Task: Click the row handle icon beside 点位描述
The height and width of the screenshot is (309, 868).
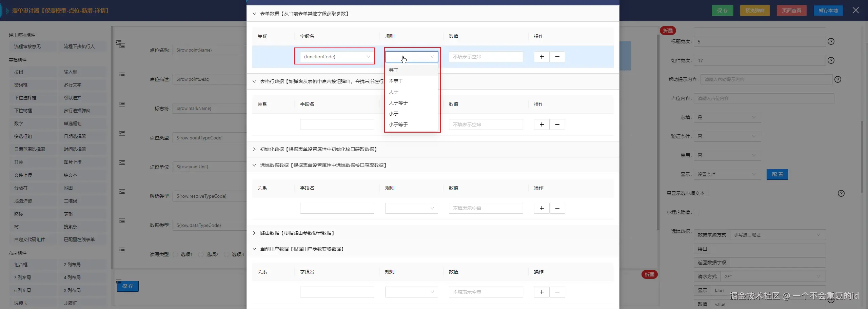Action: (122, 75)
